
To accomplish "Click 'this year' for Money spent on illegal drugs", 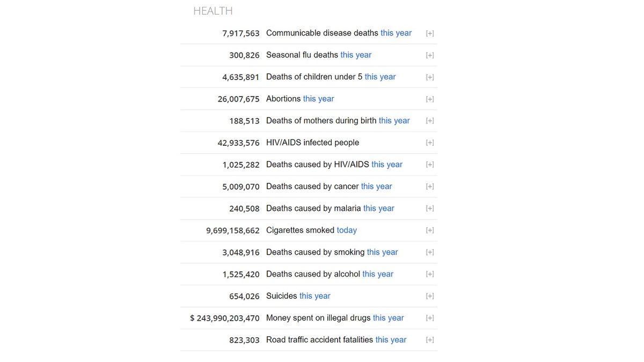I will pyautogui.click(x=388, y=317).
